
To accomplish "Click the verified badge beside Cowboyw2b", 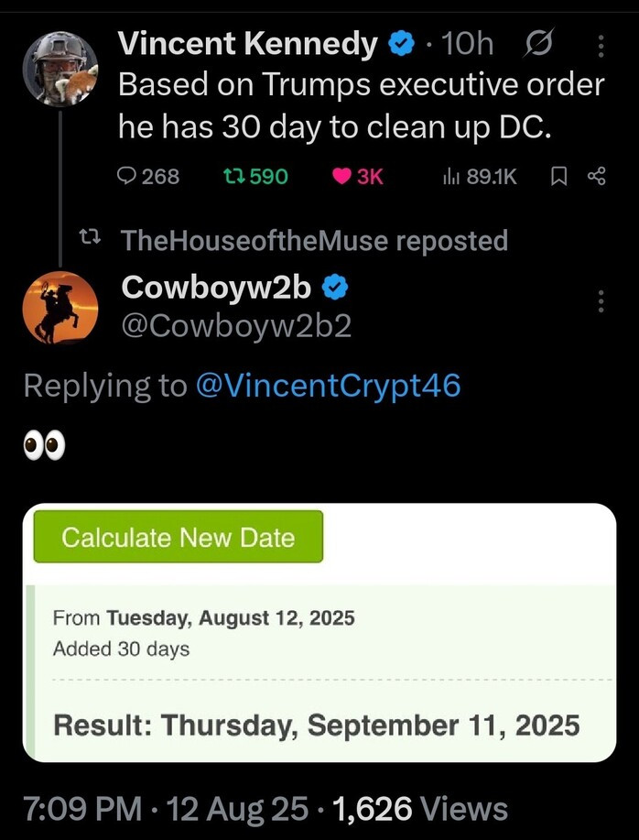I will tap(336, 288).
